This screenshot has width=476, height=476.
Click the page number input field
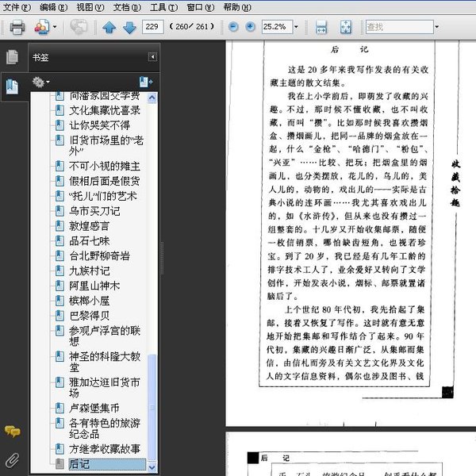(152, 27)
